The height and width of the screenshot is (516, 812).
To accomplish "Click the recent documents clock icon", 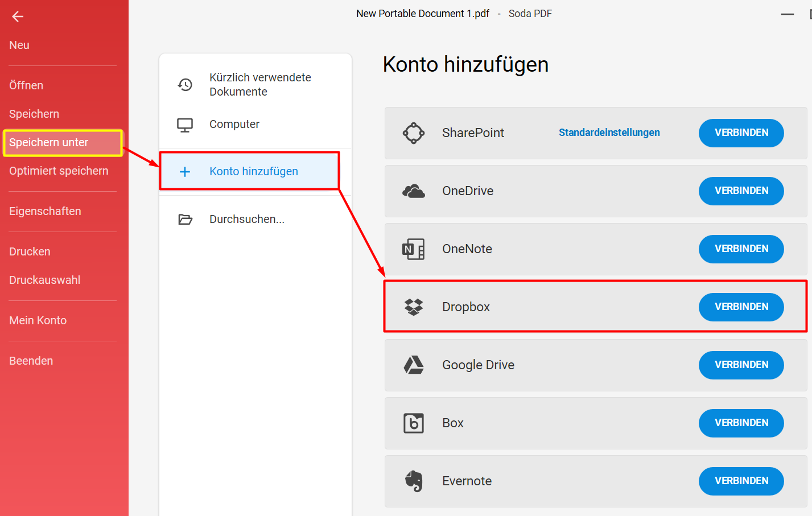I will click(x=185, y=85).
